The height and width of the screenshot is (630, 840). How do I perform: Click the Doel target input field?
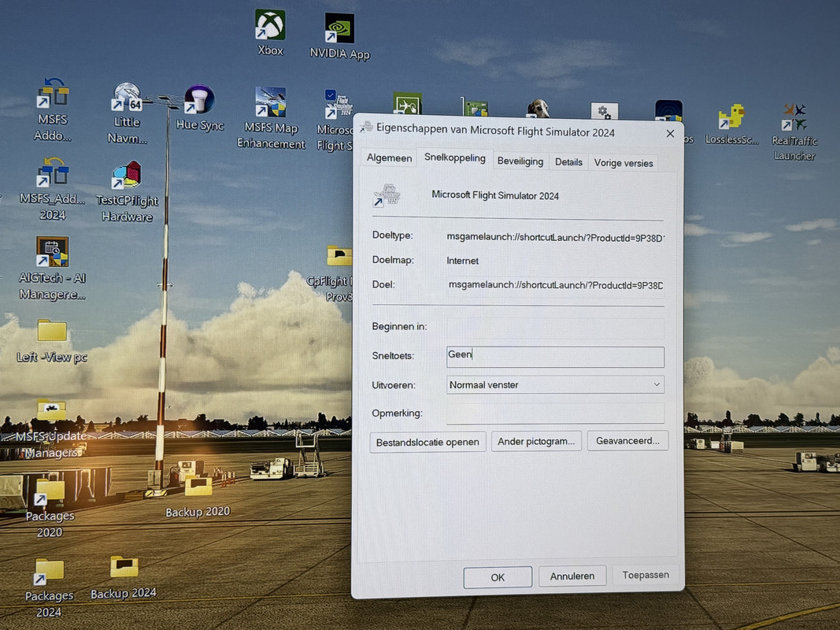click(x=556, y=286)
